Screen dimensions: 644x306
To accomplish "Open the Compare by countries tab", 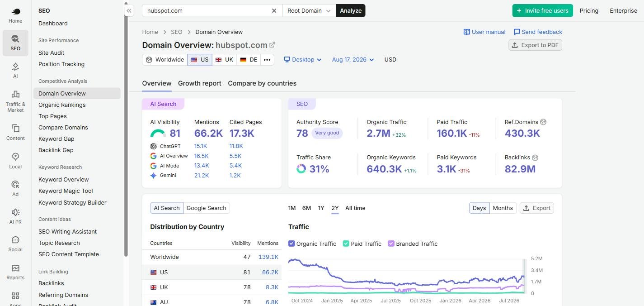I will (262, 83).
